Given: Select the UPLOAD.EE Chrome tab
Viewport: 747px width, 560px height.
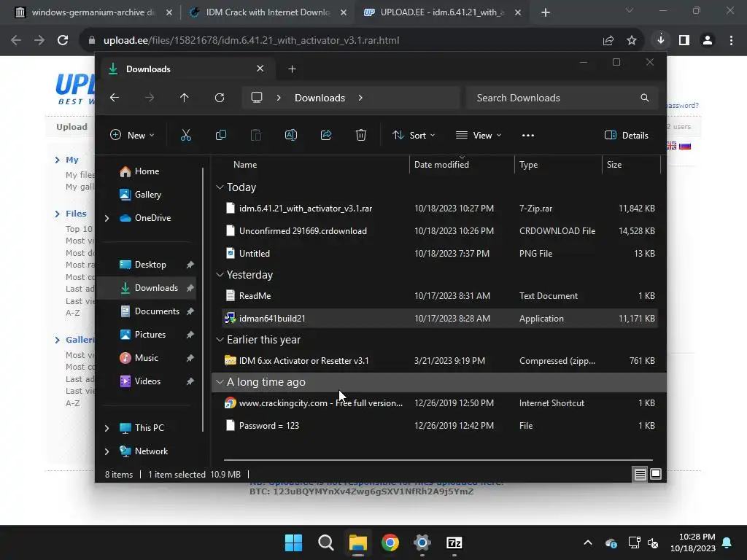Looking at the screenshot, I should click(x=441, y=12).
